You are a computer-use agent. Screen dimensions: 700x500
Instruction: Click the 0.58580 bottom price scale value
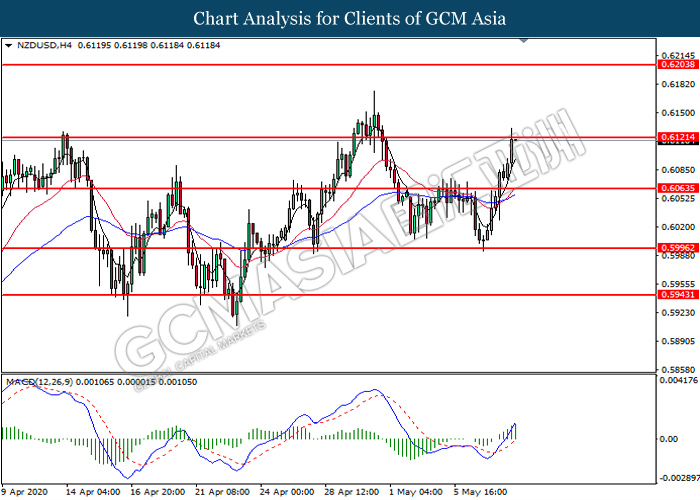click(x=678, y=370)
